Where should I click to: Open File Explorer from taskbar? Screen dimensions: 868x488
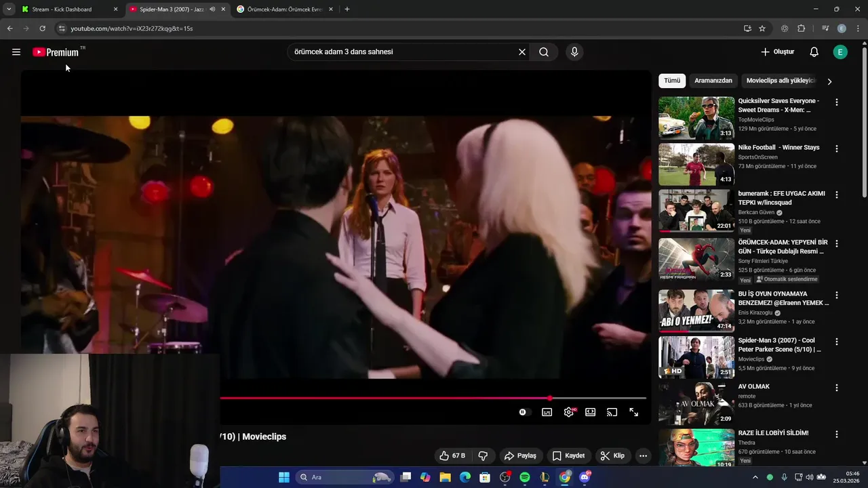(445, 477)
